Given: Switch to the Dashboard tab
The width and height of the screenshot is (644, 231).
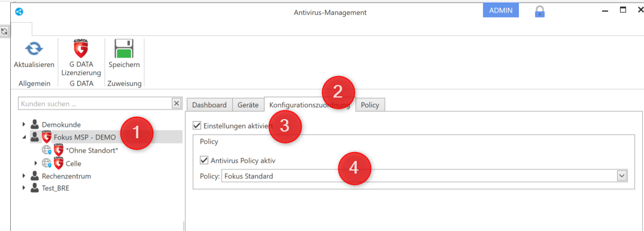Looking at the screenshot, I should coord(209,105).
